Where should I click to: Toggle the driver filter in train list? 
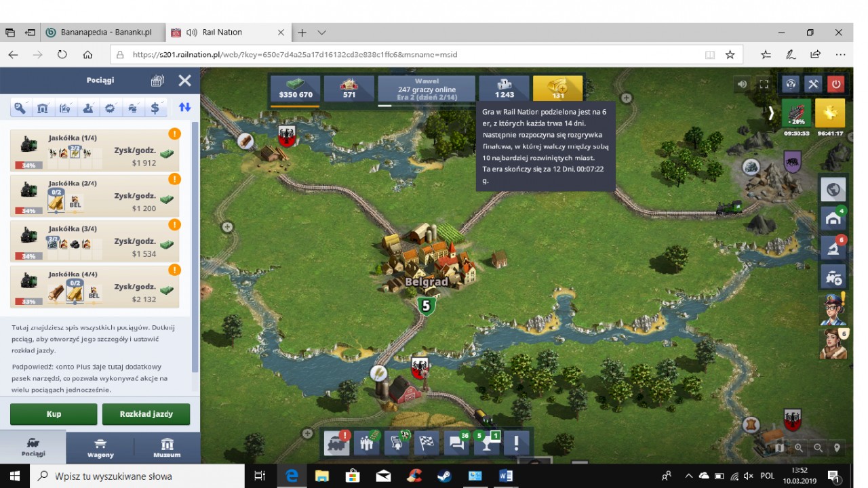[x=87, y=108]
